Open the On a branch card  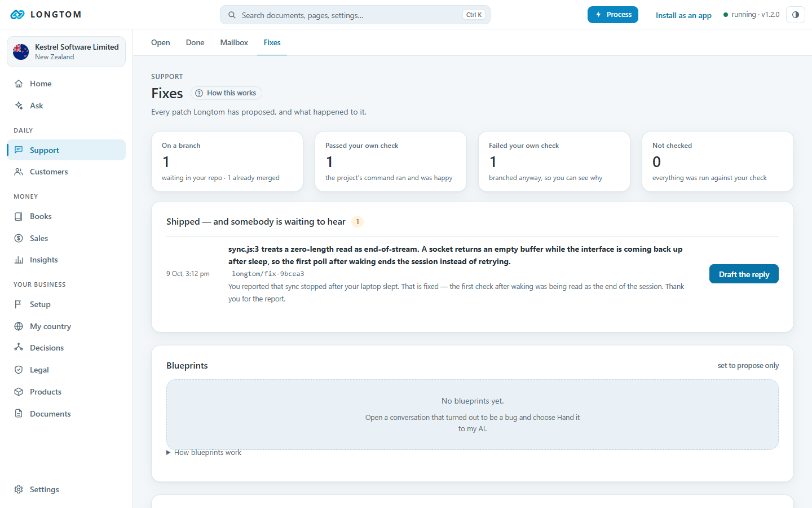(x=227, y=161)
